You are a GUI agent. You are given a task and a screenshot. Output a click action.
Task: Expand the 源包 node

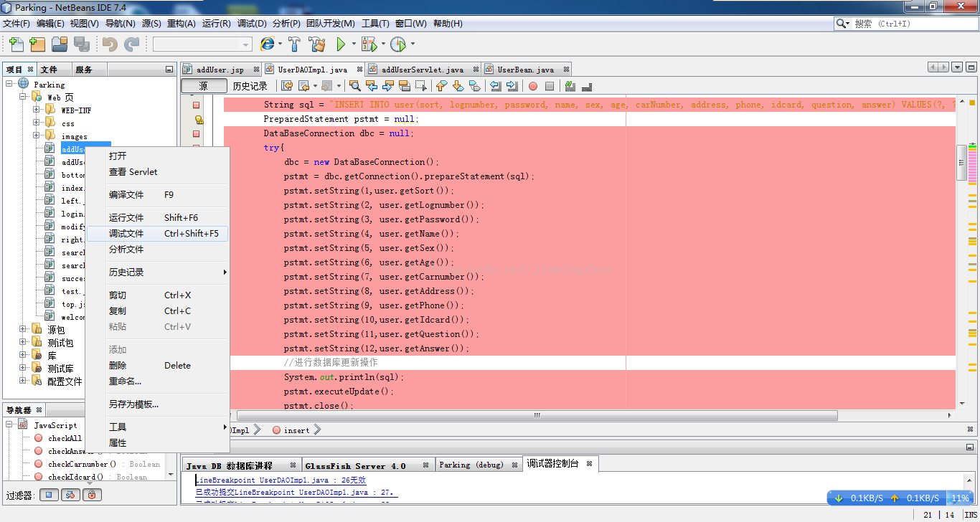pos(23,329)
